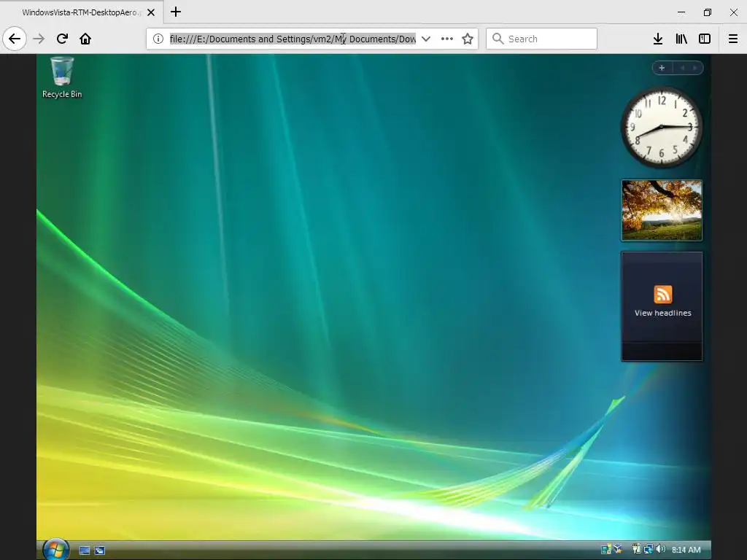Select the WindowsVista-RTM-DesktopAero tab
The height and width of the screenshot is (560, 747).
[81, 12]
